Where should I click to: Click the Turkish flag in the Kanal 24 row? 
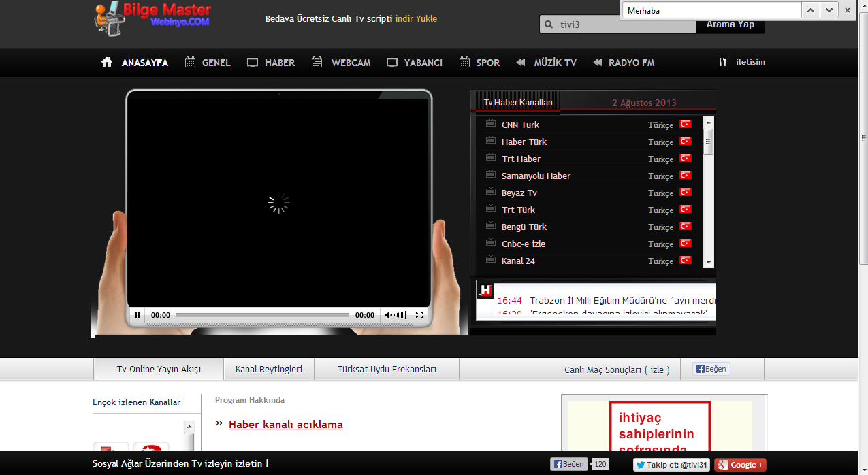tap(686, 260)
